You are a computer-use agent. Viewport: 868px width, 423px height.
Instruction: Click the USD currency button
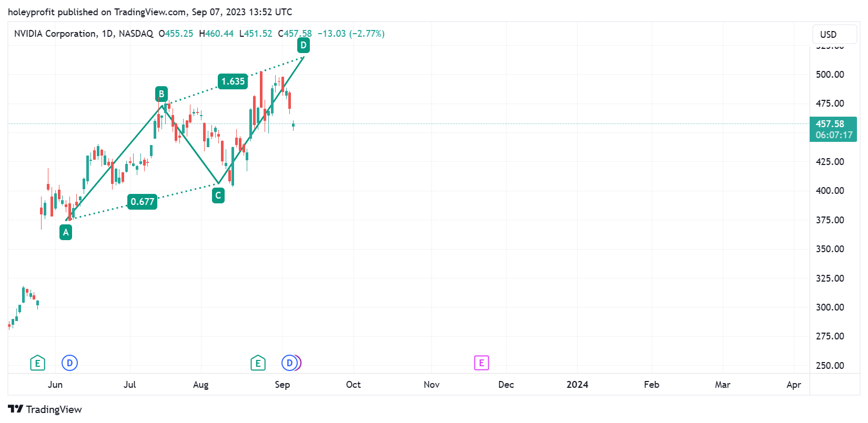coord(834,34)
